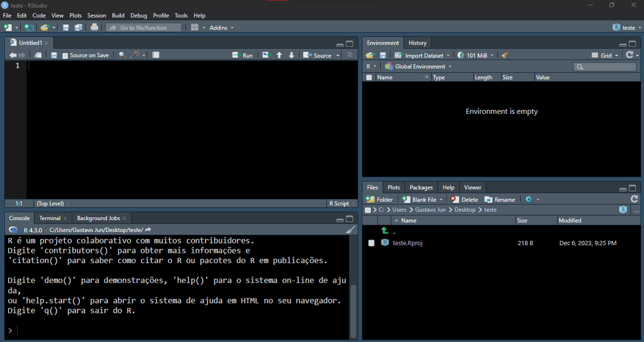The height and width of the screenshot is (342, 644).
Task: Toggle the Files path bar select-all checkbox
Action: coord(367,210)
